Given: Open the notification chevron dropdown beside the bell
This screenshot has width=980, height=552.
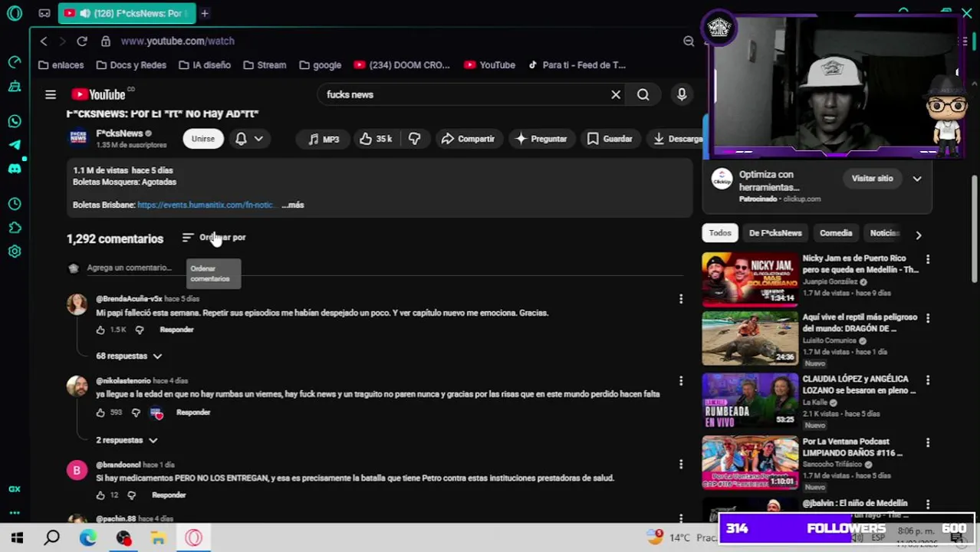Looking at the screenshot, I should click(x=259, y=139).
